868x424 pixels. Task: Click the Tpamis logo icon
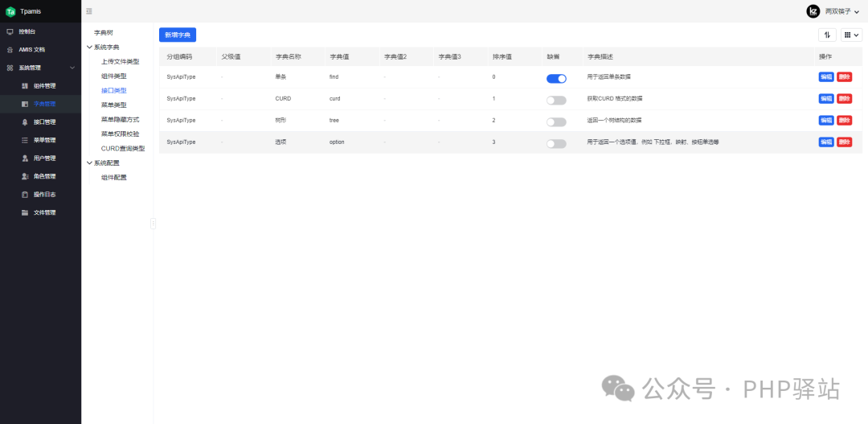tap(10, 11)
